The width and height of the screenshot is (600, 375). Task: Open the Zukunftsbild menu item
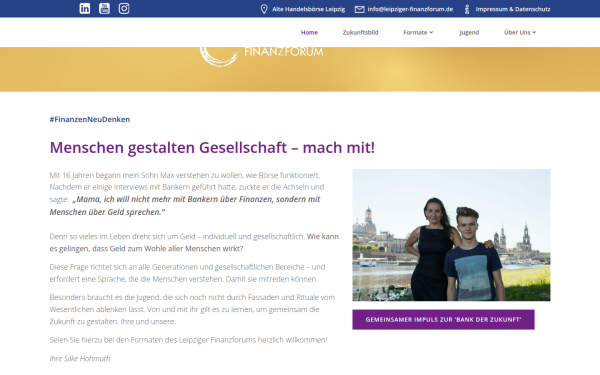click(360, 33)
